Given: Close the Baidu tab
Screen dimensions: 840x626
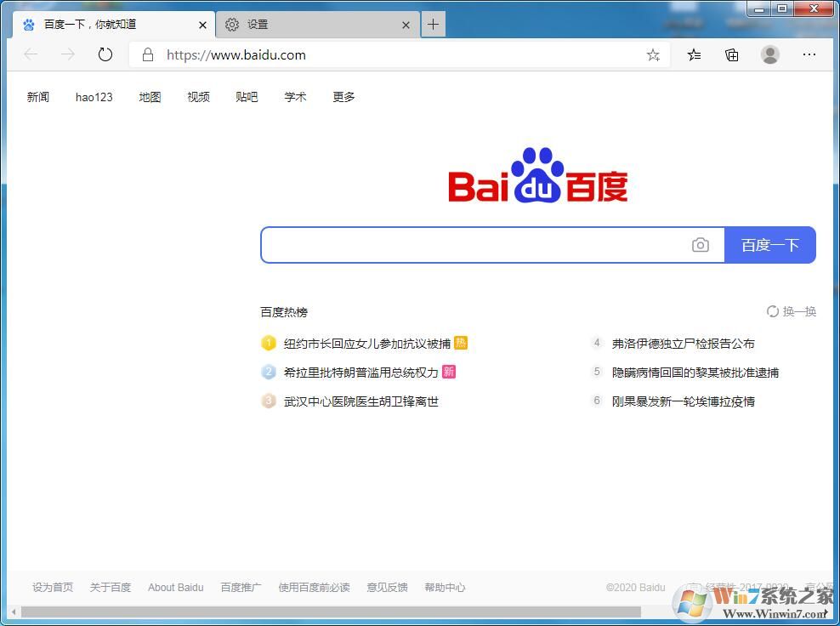Looking at the screenshot, I should [202, 25].
